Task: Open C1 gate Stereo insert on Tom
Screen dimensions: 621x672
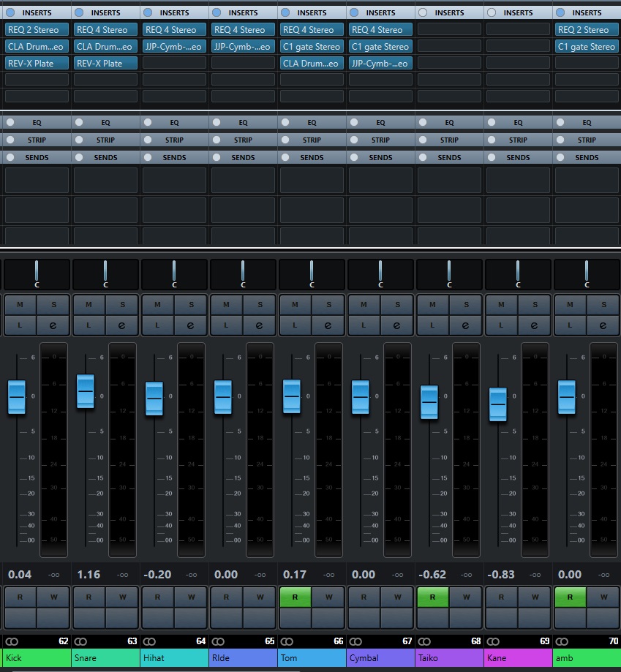Action: pyautogui.click(x=312, y=46)
